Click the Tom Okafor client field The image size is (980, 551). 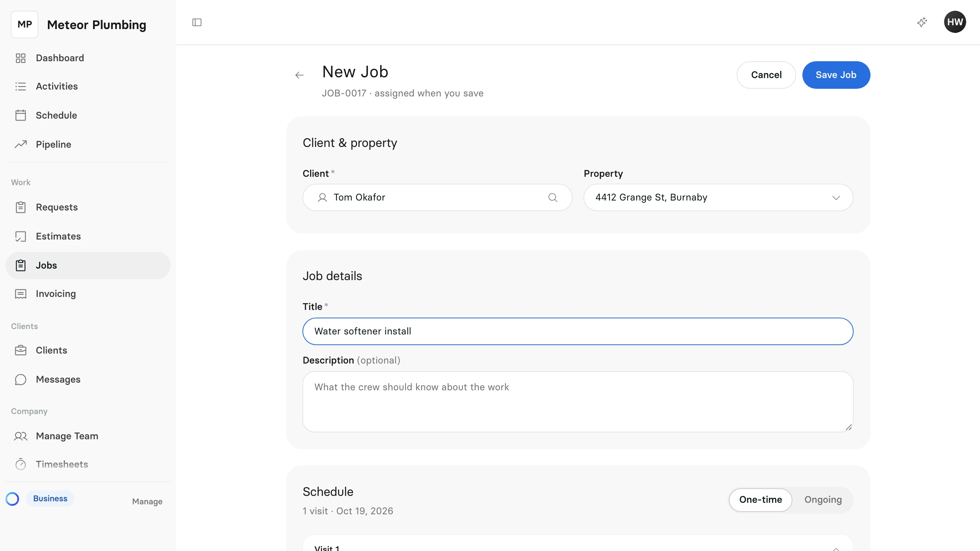tap(437, 197)
